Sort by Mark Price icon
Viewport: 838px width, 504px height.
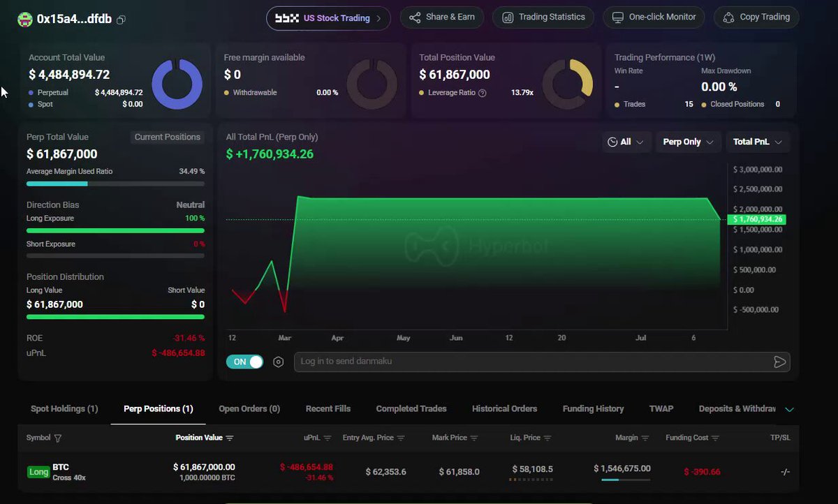[474, 438]
